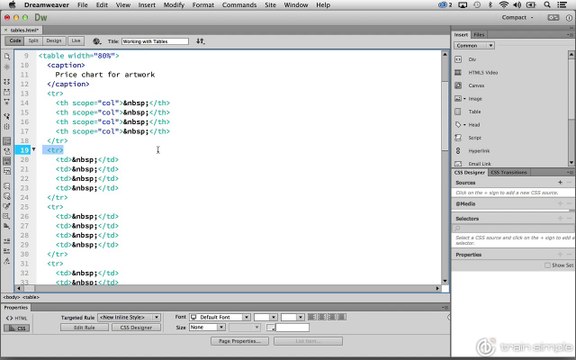
Task: Expand the Image insert options arrow
Action: (464, 99)
